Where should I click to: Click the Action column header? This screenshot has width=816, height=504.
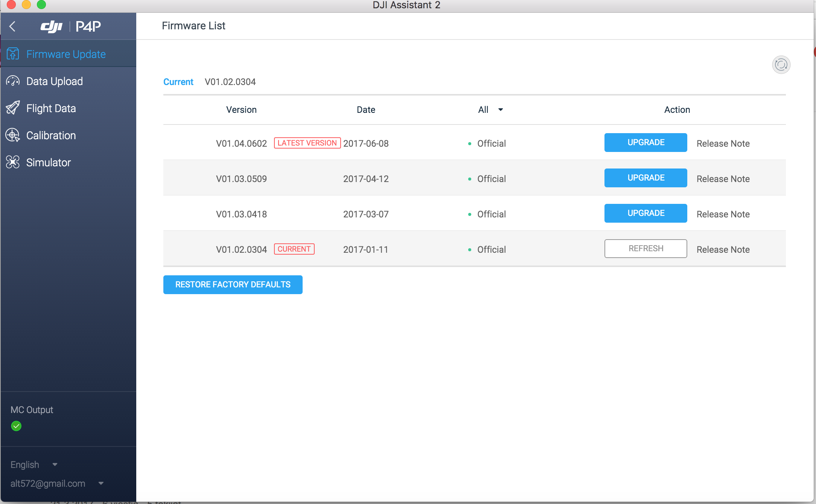pos(677,110)
